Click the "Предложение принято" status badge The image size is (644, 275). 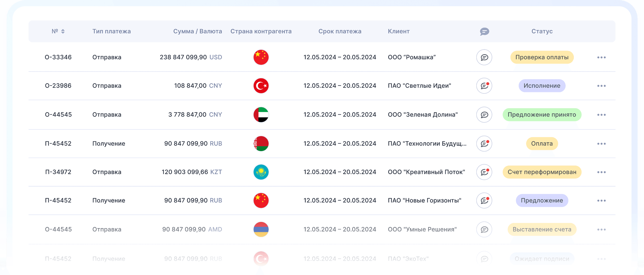click(542, 115)
